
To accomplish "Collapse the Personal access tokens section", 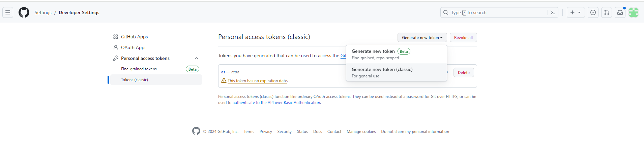I will coord(197,59).
